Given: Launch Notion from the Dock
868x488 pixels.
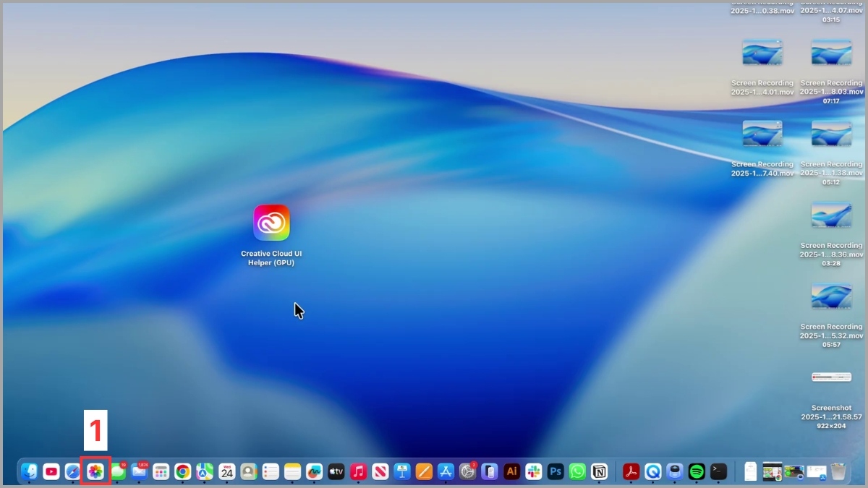Looking at the screenshot, I should coord(598,471).
